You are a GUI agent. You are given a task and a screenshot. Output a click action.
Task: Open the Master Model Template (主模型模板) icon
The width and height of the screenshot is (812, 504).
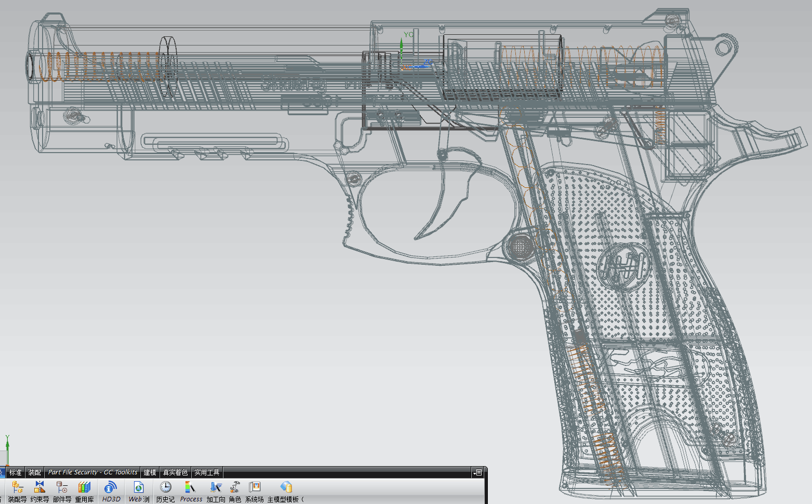(x=286, y=488)
